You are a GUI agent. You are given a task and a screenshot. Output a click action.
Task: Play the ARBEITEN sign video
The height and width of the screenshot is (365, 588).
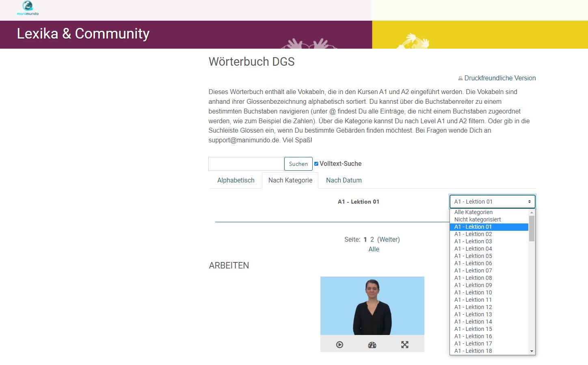tap(340, 345)
